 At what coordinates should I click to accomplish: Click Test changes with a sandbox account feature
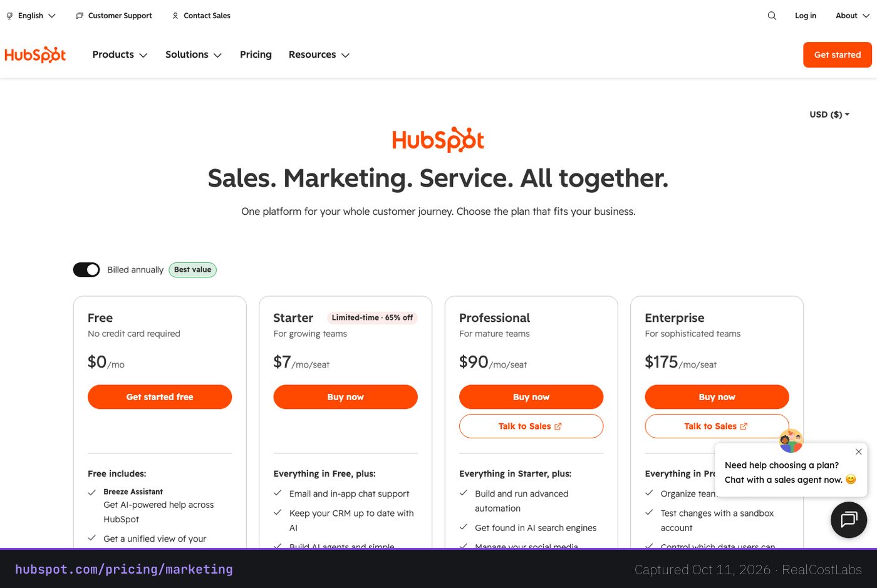717,520
